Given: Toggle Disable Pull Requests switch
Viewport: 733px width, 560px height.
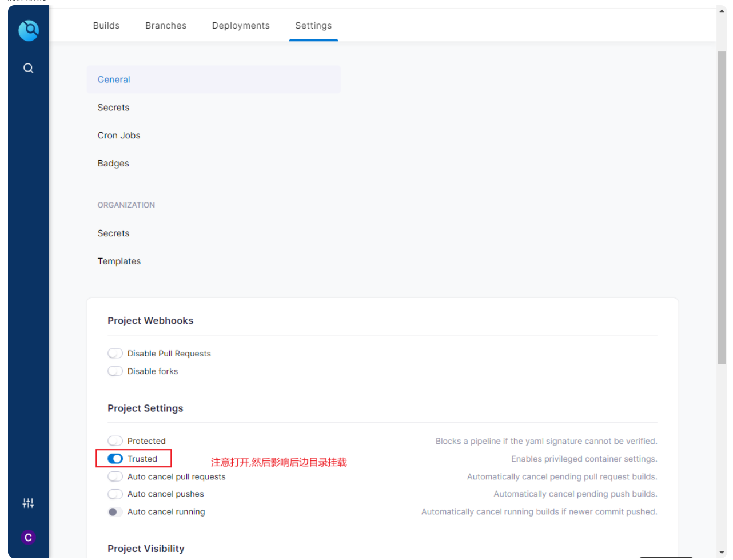Looking at the screenshot, I should 115,354.
